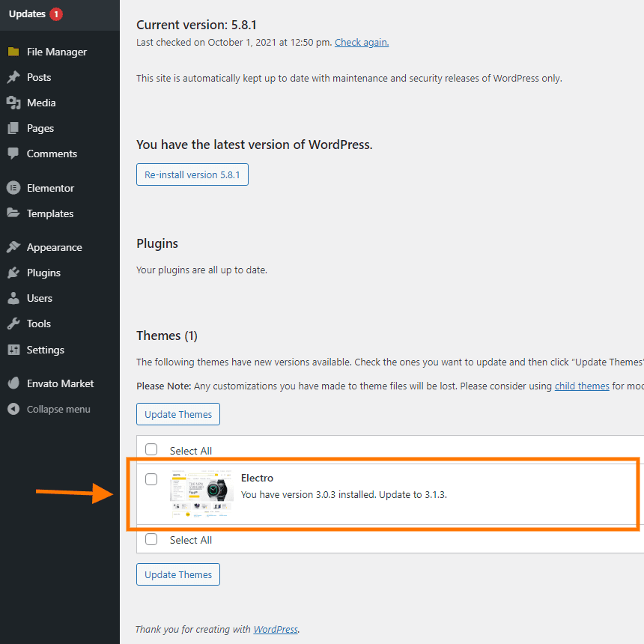Click the File Manager folder icon
This screenshot has height=644, width=644.
(x=13, y=52)
